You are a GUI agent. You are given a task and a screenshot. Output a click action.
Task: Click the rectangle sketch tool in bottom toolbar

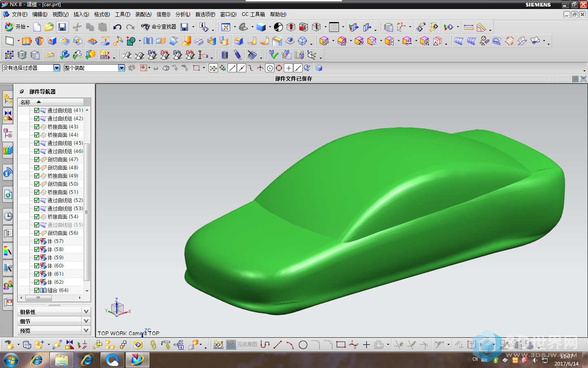coord(341,345)
